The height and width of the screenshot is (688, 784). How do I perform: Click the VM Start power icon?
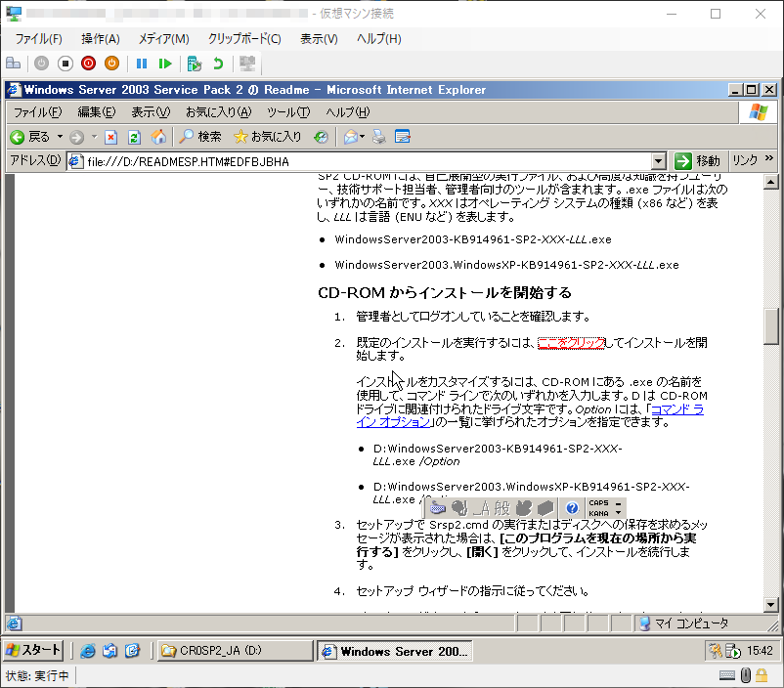41,64
